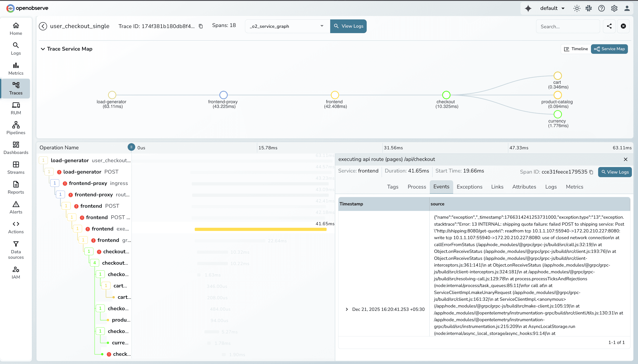Open the Data sources panel
638x364 pixels.
15,249
